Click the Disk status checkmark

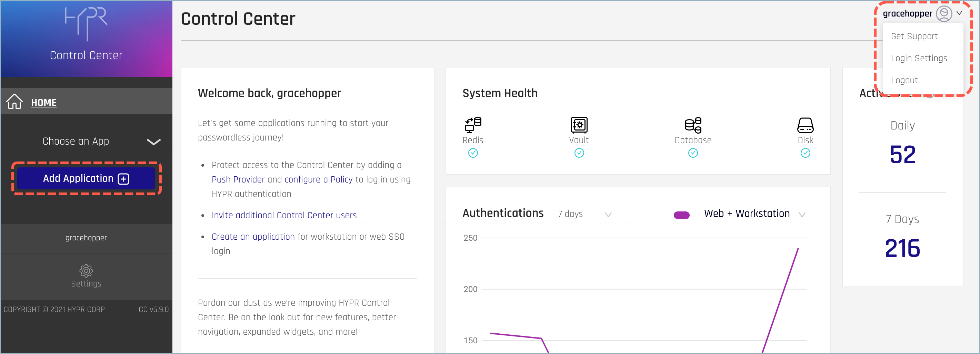pyautogui.click(x=806, y=153)
